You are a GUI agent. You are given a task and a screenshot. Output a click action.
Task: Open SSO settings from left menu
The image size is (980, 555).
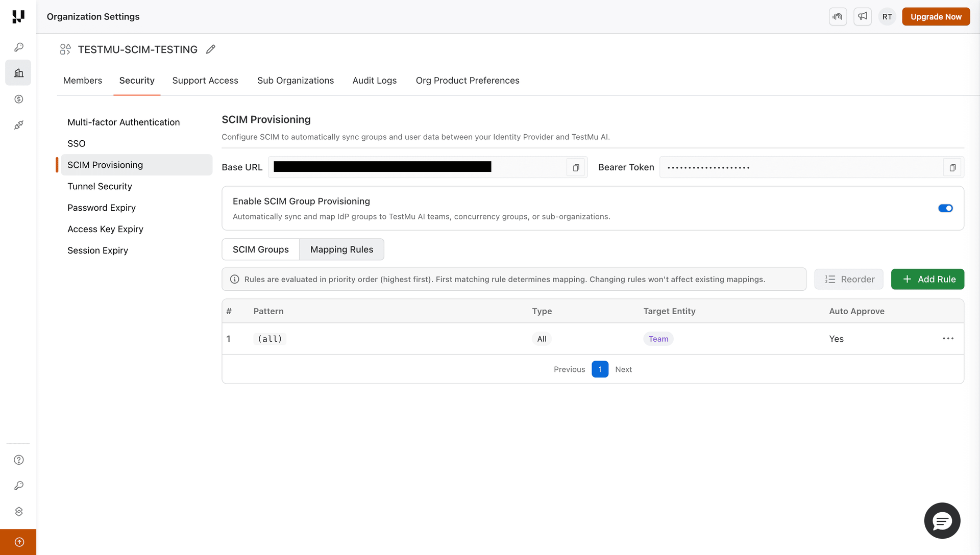[76, 143]
